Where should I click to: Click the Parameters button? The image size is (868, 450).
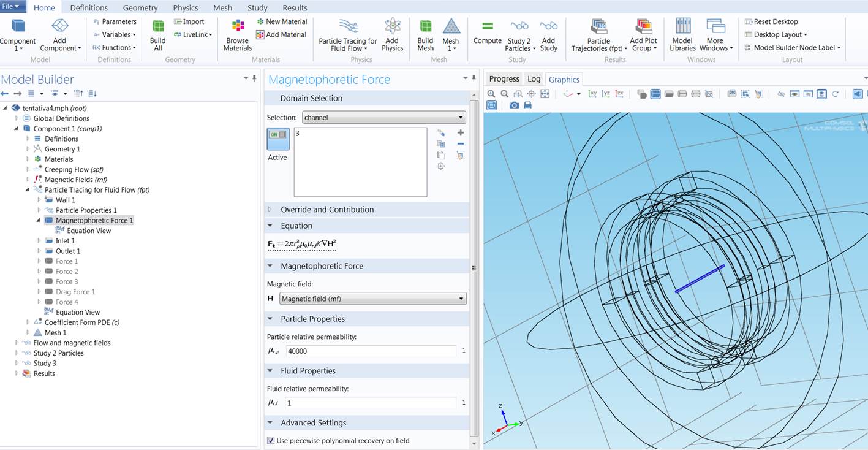[115, 21]
